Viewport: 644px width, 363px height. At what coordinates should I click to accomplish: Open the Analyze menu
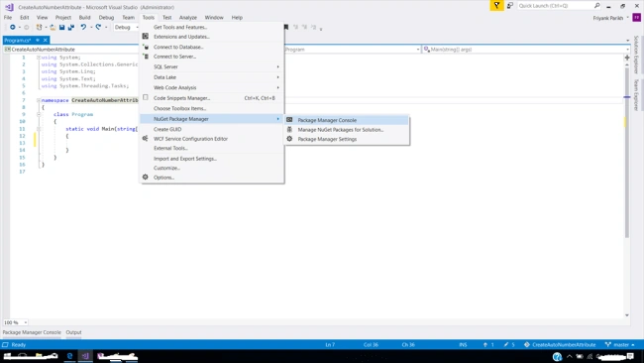point(187,17)
